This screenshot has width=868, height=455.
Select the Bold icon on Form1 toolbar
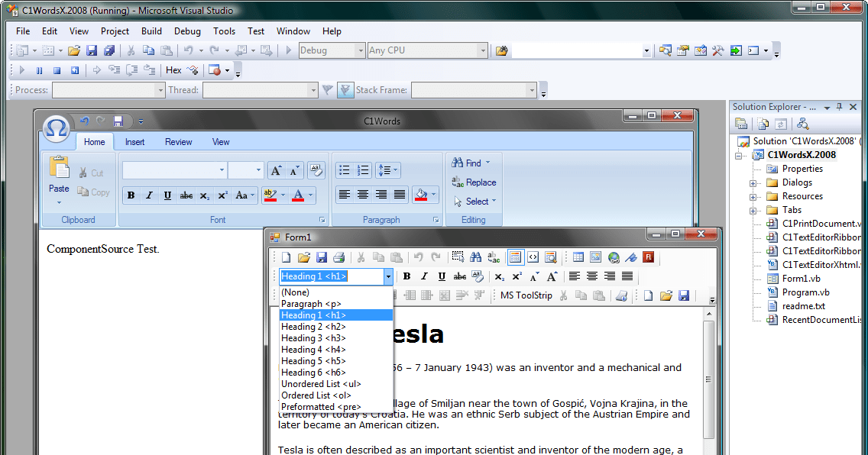point(407,276)
